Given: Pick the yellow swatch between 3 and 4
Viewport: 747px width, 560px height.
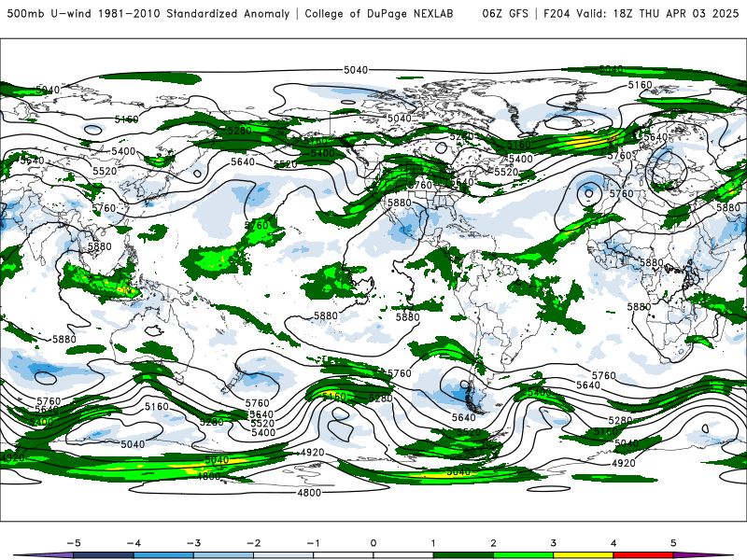Looking at the screenshot, I should pos(584,555).
